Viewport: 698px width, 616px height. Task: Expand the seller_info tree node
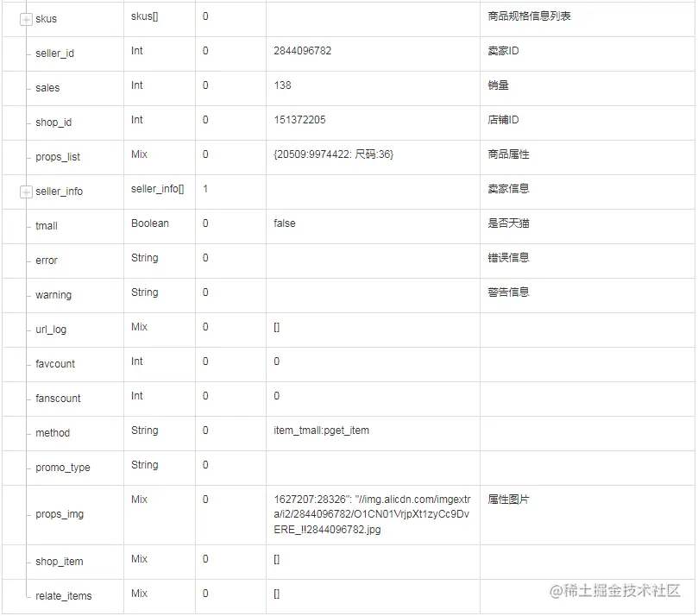coord(26,192)
